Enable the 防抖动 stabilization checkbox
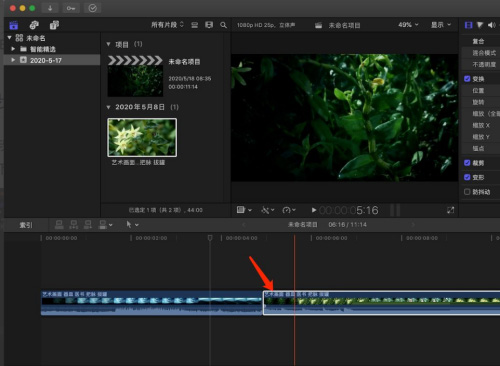 pos(467,192)
